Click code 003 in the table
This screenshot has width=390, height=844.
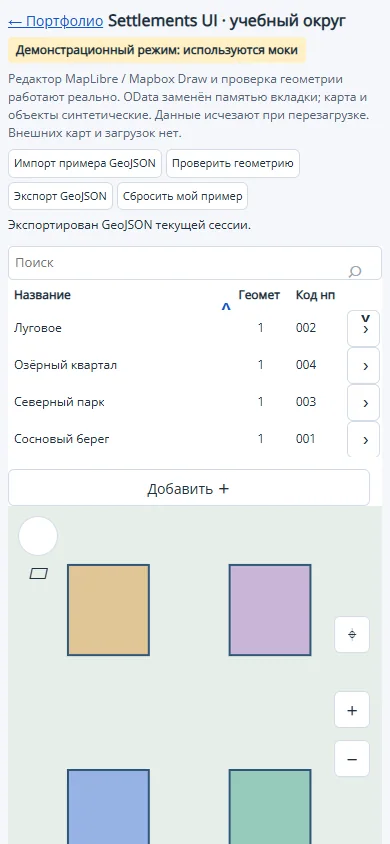pyautogui.click(x=306, y=402)
